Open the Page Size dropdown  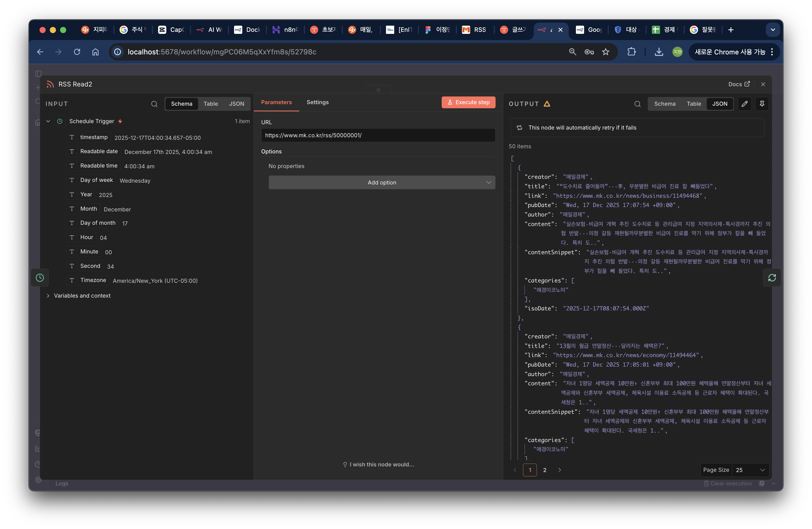pyautogui.click(x=750, y=470)
